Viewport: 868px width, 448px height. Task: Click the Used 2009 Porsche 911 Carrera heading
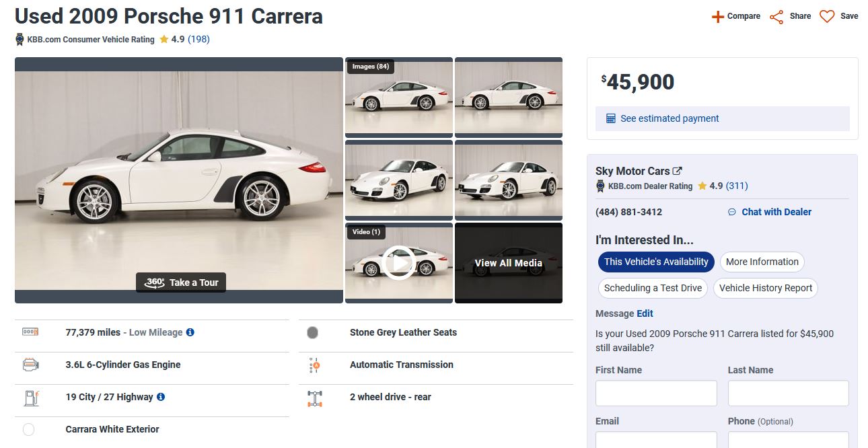tap(169, 16)
